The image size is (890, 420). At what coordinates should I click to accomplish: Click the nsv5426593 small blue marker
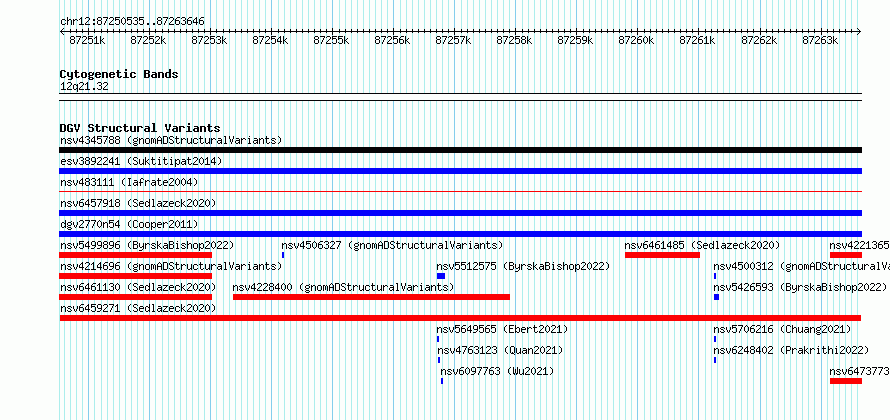coord(716,297)
